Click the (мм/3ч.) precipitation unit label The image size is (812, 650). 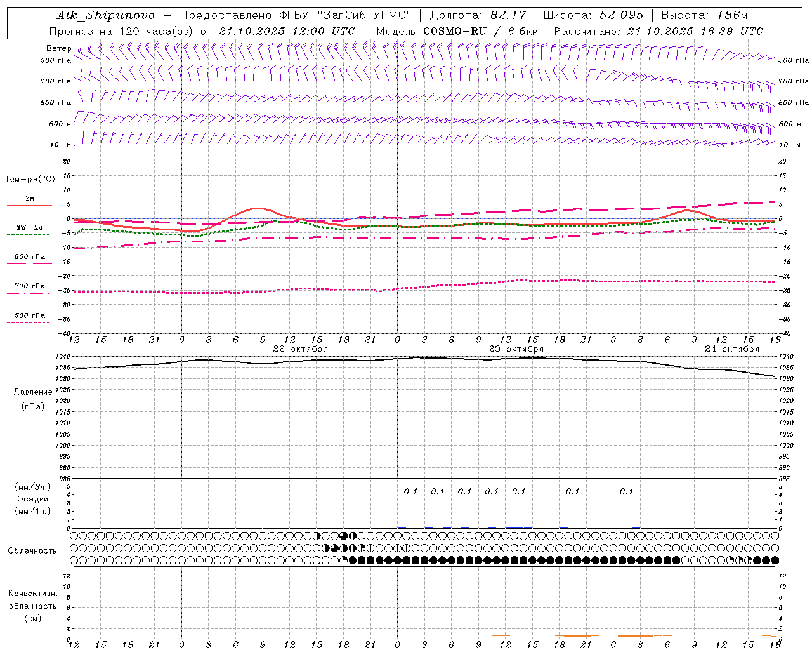(x=33, y=487)
